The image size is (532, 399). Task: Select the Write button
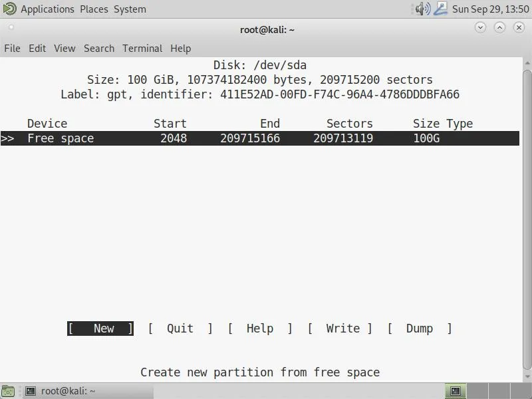click(340, 329)
